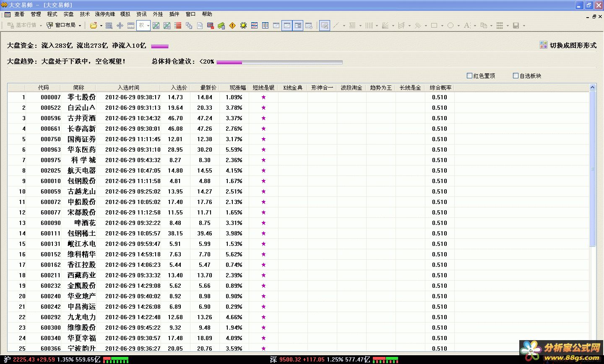
Task: Open the 涨停先锋 menu
Action: (105, 14)
